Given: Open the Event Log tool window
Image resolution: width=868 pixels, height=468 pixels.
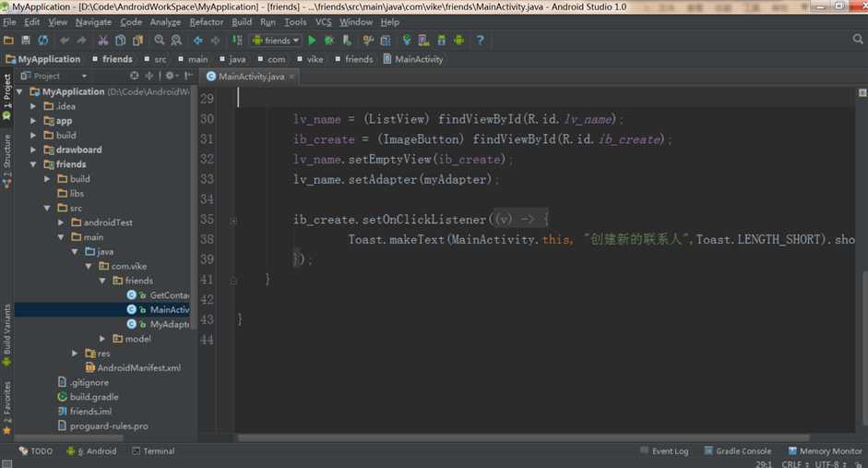Looking at the screenshot, I should coord(664,451).
